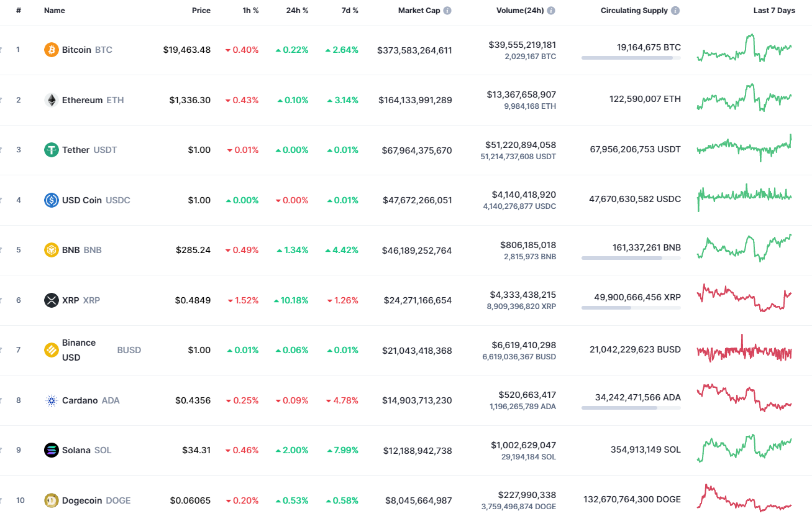The width and height of the screenshot is (812, 521).
Task: Open the Bitcoin name link
Action: point(77,50)
